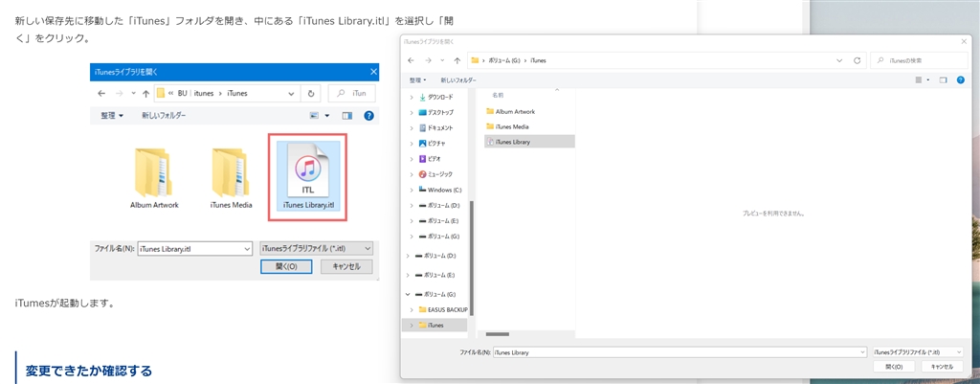Toggle the preview pane icon in file dialog

click(943, 80)
